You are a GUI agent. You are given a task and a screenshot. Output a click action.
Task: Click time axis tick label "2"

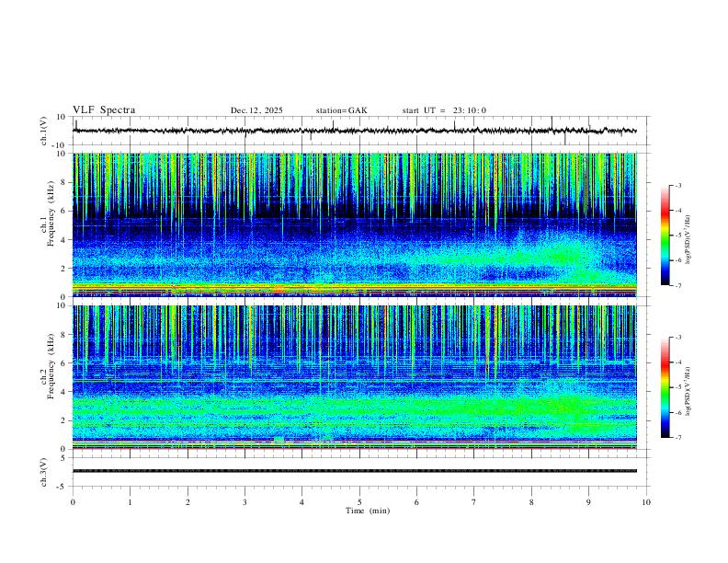[188, 502]
